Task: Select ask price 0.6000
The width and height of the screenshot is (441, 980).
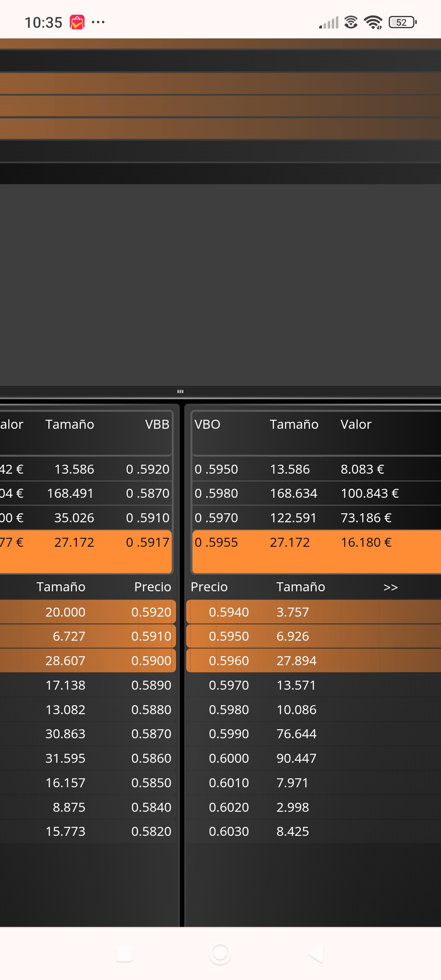Action: coord(229,758)
